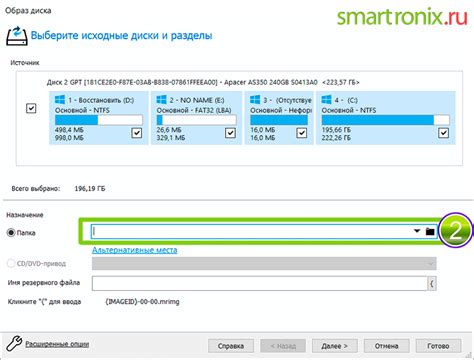The width and height of the screenshot is (474, 360).
Task: Click Windows logo icon of partition 1 (D:)
Action: [x=60, y=100]
